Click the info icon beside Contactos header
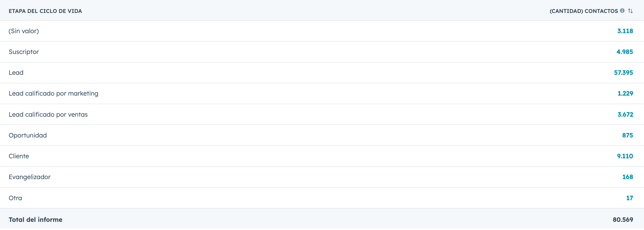This screenshot has height=230, width=644. click(x=622, y=11)
